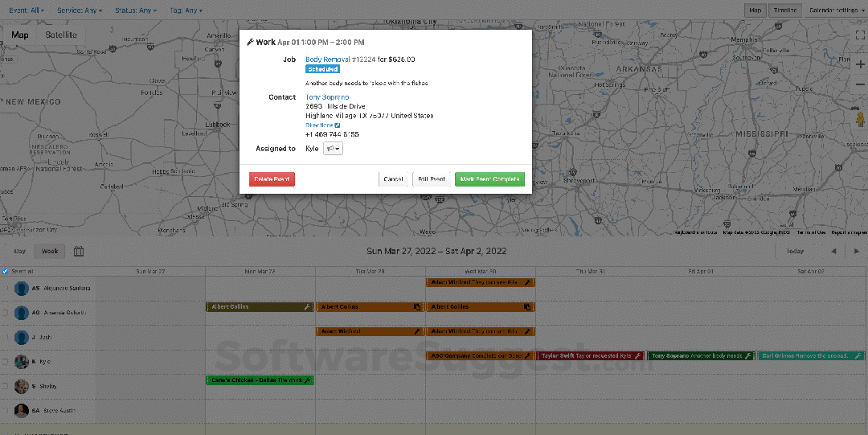
Task: Switch map to Satellite view
Action: click(x=61, y=35)
